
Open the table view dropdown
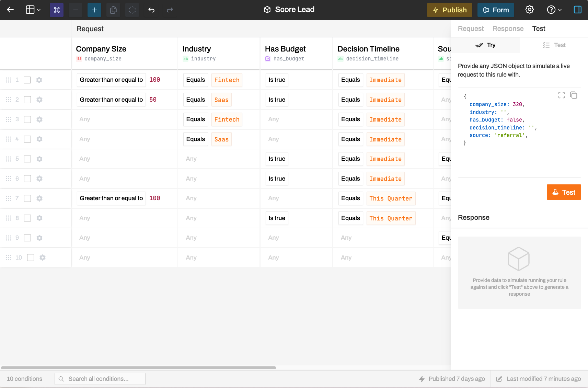pyautogui.click(x=33, y=10)
